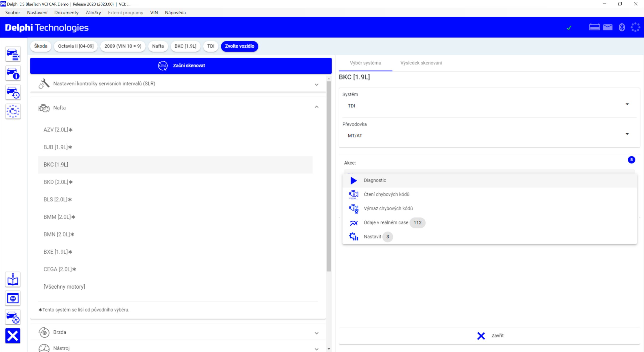Open the Soubor menu
Image resolution: width=644 pixels, height=352 pixels.
click(x=13, y=13)
